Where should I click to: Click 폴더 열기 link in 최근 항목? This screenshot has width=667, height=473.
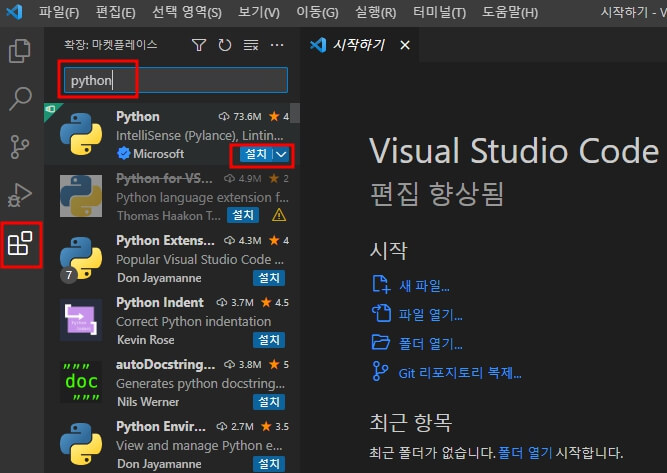click(x=524, y=452)
